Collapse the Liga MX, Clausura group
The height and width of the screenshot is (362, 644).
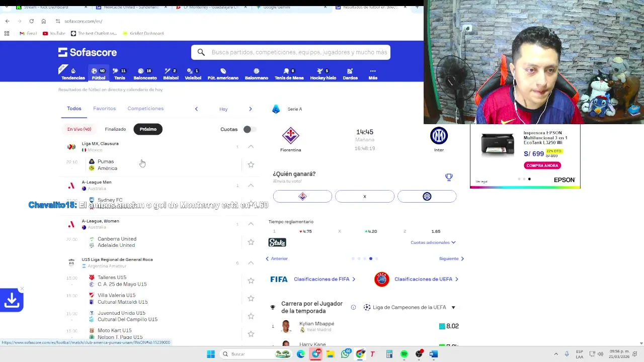251,146
